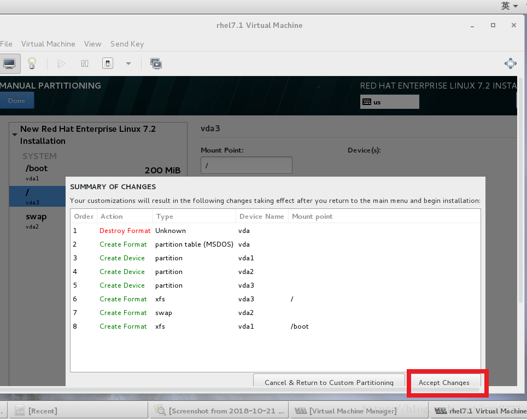Open the Virtual Machine menu
The height and width of the screenshot is (420, 527).
tap(48, 44)
